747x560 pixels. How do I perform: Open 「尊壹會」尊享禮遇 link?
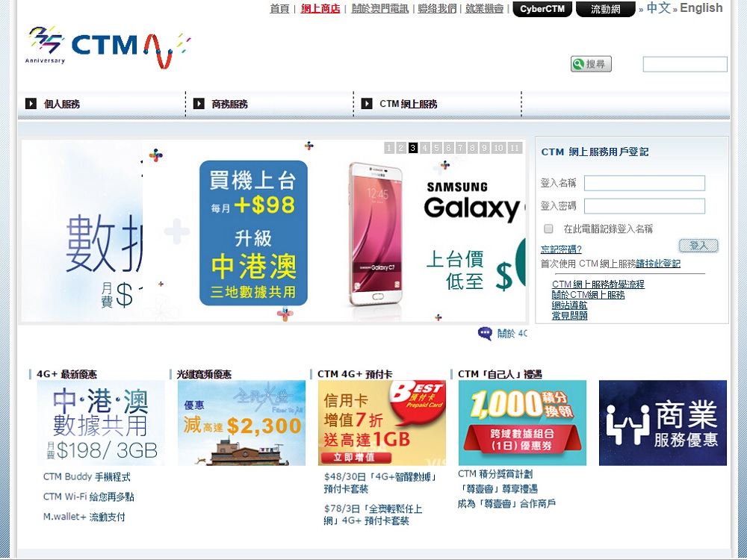(x=498, y=488)
